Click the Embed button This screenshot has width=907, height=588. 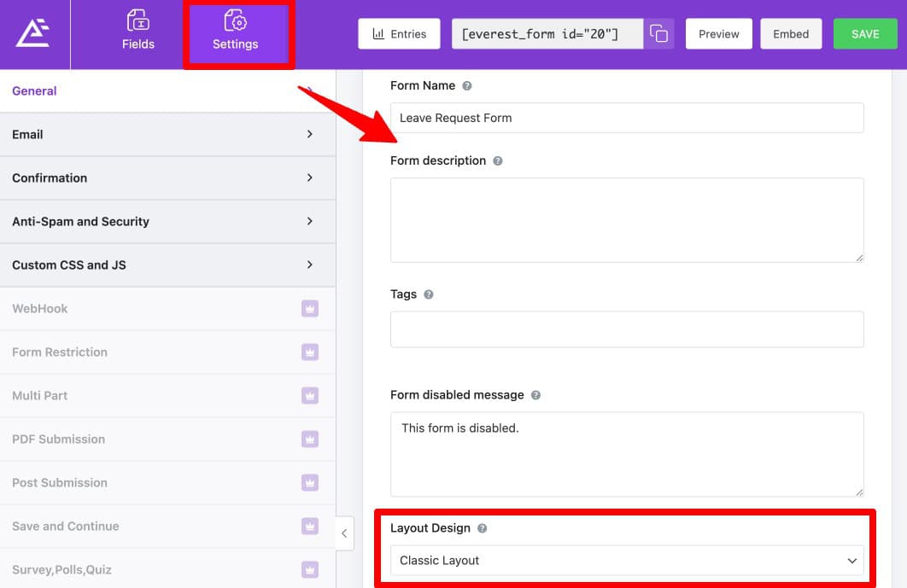tap(791, 34)
